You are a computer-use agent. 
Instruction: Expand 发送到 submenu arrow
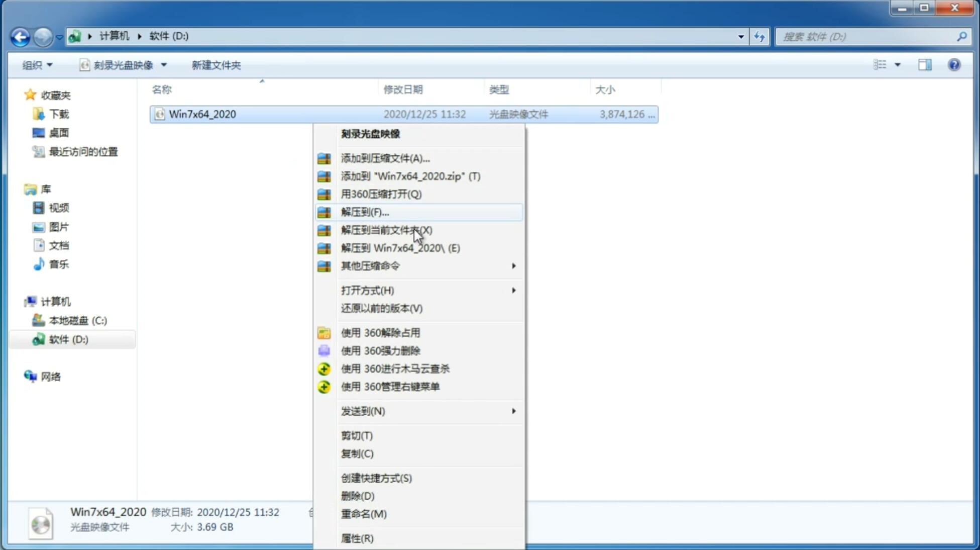click(x=513, y=411)
